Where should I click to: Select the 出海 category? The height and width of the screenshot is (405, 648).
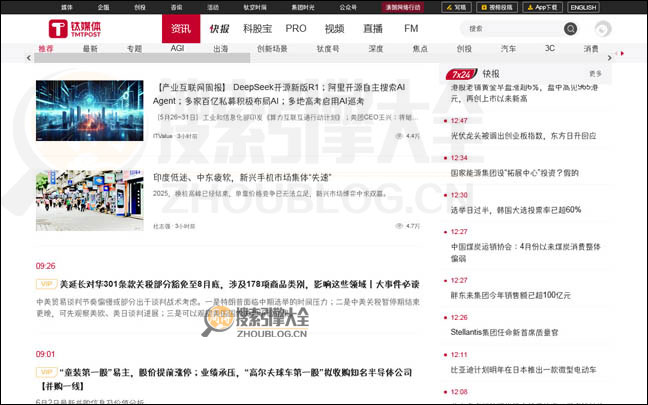[221, 48]
